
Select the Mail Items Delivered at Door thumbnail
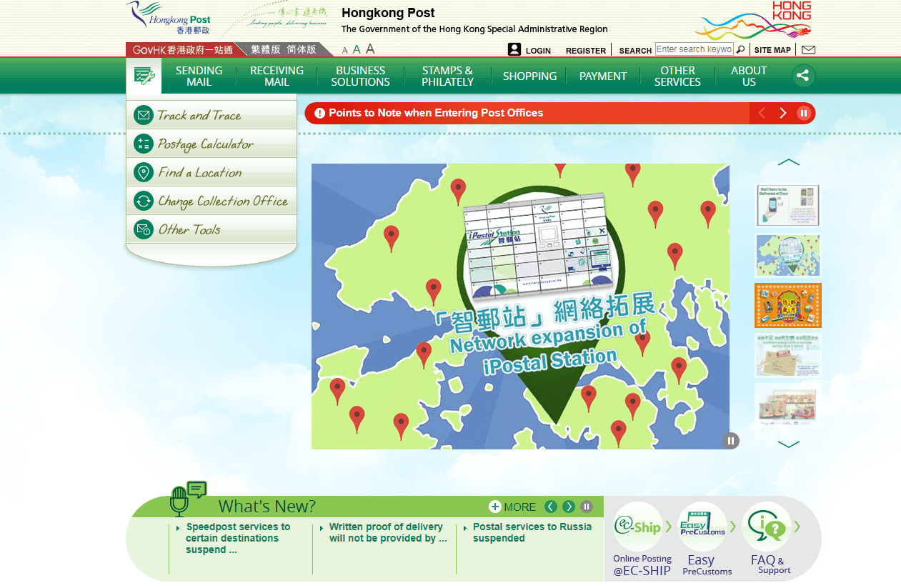pyautogui.click(x=788, y=206)
